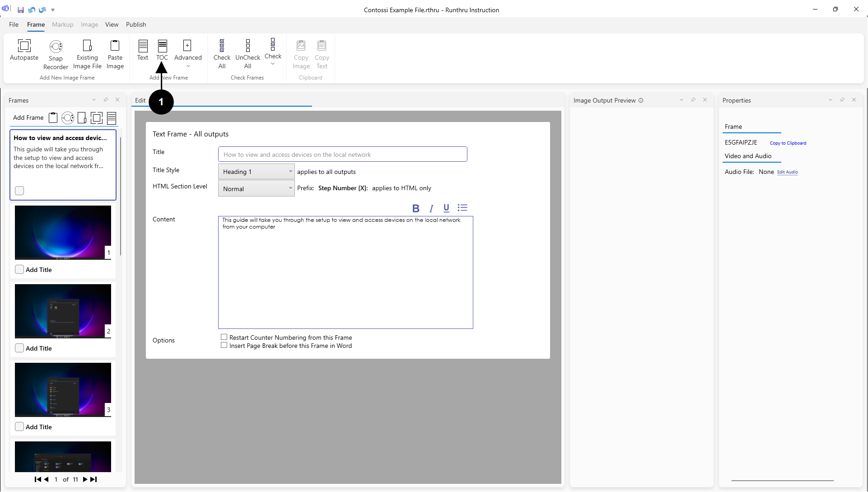Apply Bold formatting to content
The height and width of the screenshot is (492, 868).
[415, 208]
